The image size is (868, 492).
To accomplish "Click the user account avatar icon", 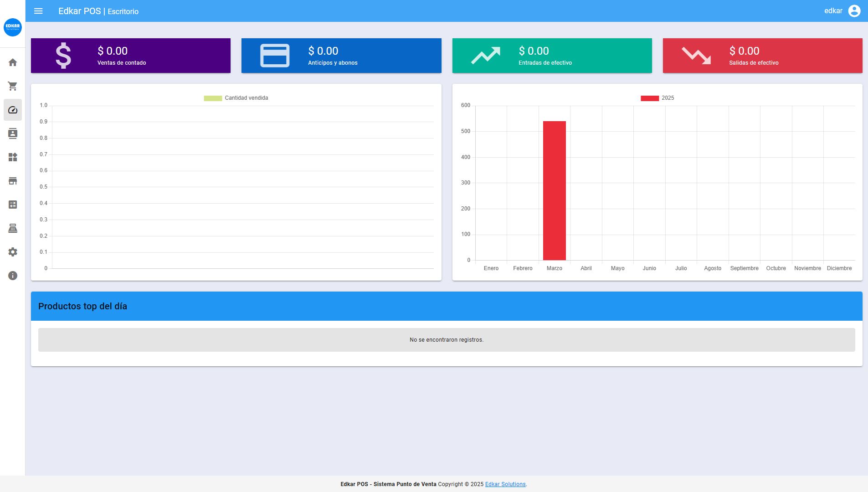I will point(854,11).
